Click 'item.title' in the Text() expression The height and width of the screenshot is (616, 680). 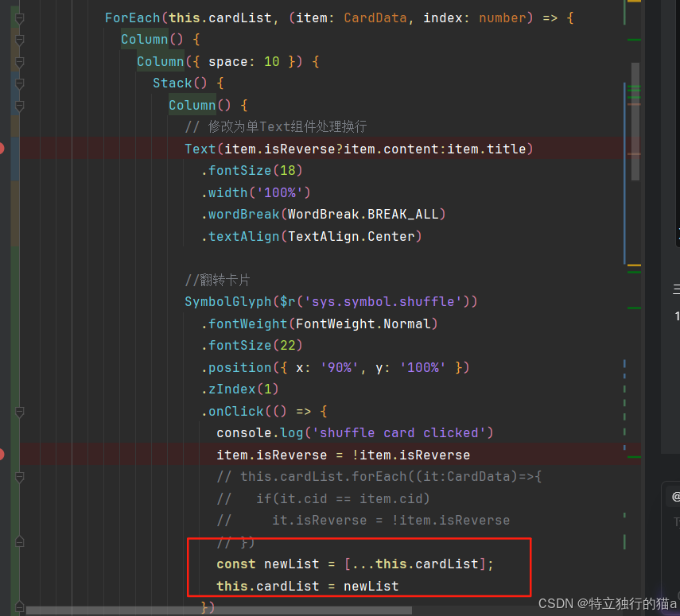[x=487, y=149]
